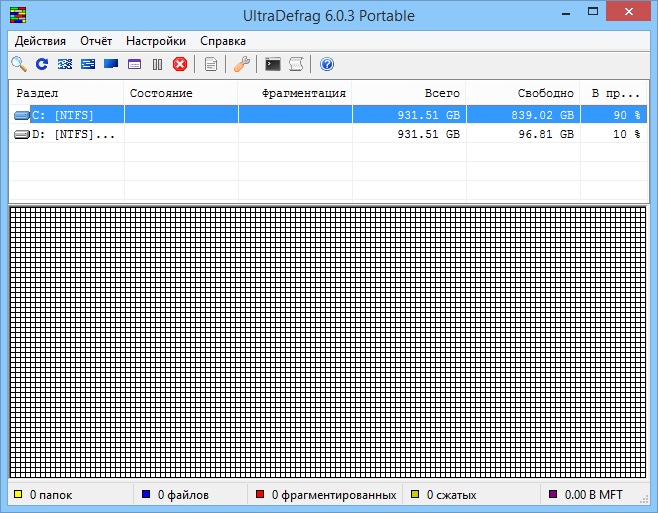This screenshot has height=513, width=658.
Task: Click the C: drive icon
Action: (22, 115)
